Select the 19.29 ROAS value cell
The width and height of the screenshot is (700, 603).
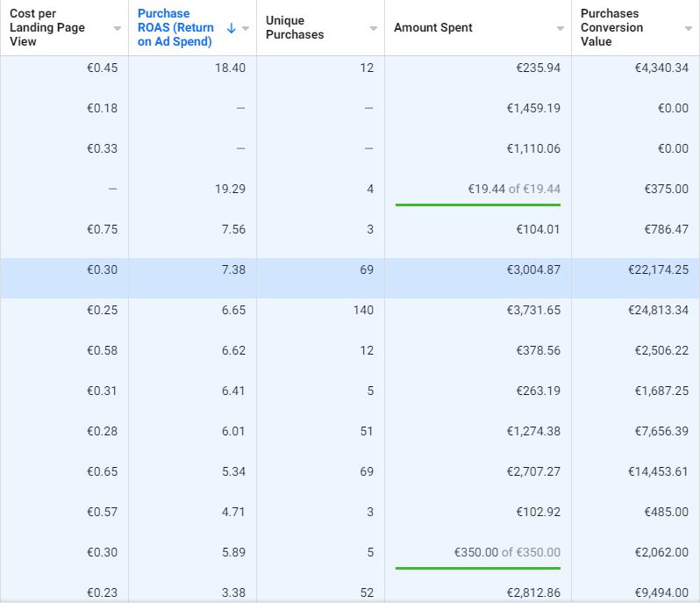pyautogui.click(x=230, y=190)
